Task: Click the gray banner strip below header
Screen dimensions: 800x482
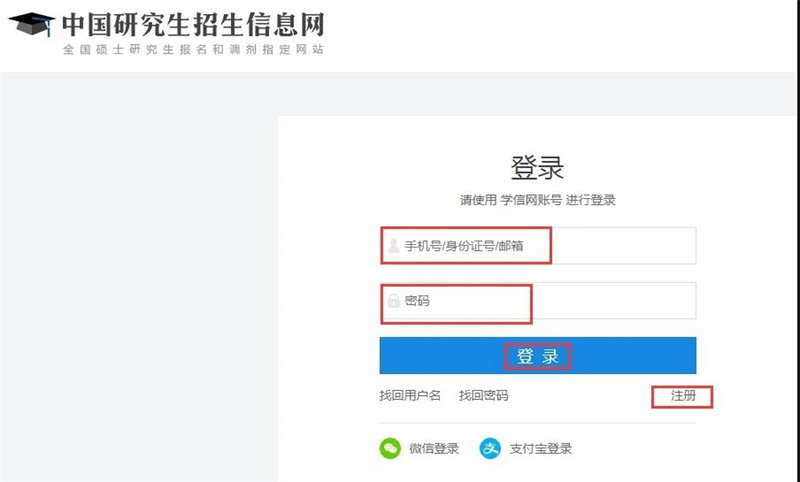Action: (400, 94)
